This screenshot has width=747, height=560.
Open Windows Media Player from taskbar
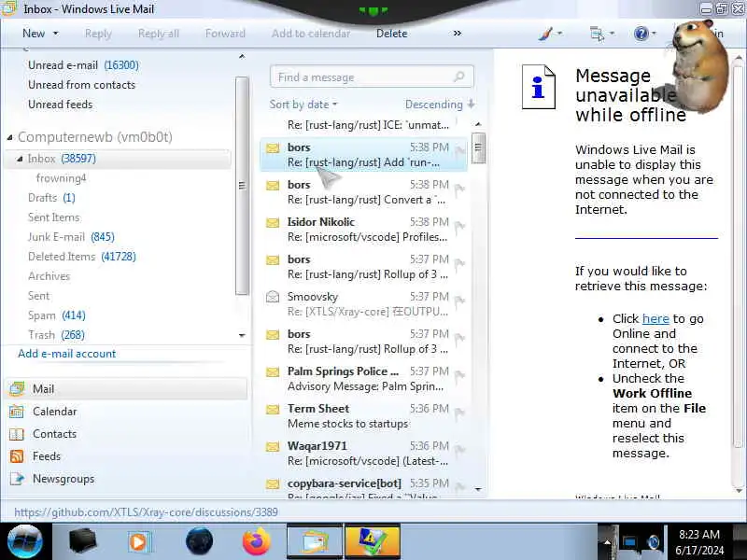[139, 541]
